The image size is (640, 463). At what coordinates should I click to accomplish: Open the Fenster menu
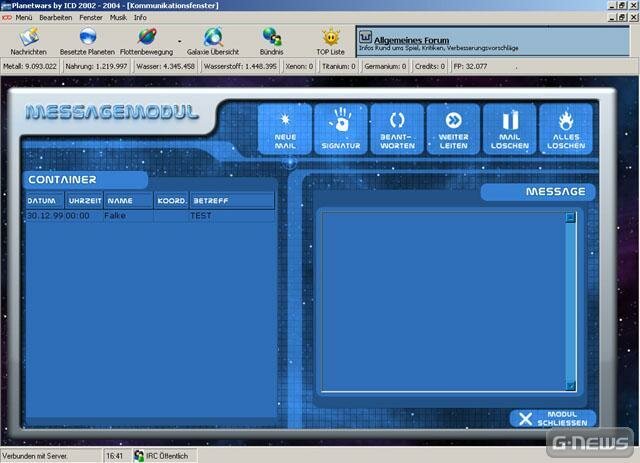coord(91,18)
